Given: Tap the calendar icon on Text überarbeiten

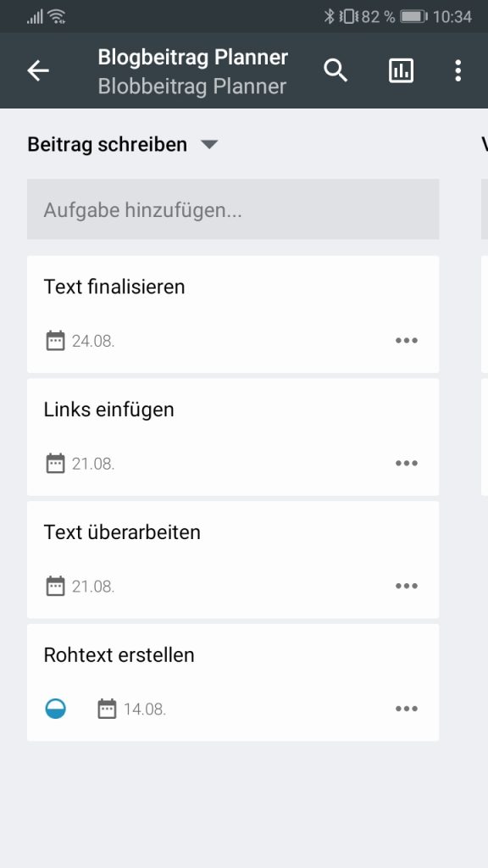Looking at the screenshot, I should coord(56,586).
